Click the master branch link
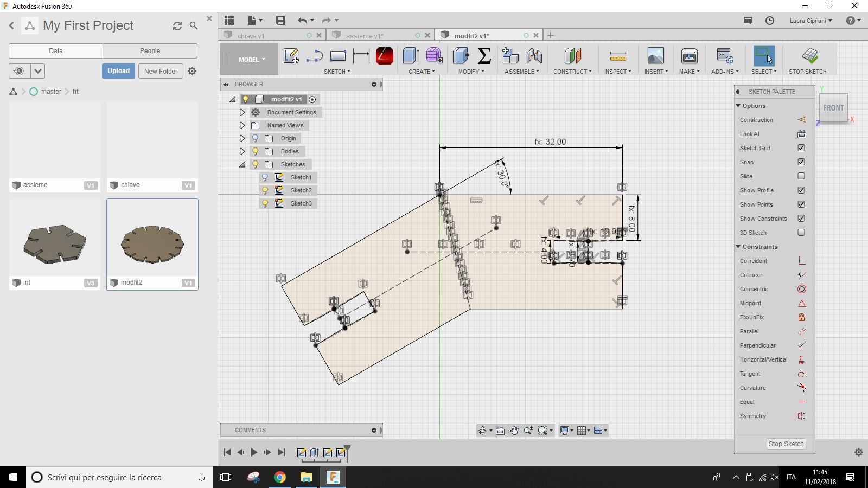 pyautogui.click(x=51, y=92)
